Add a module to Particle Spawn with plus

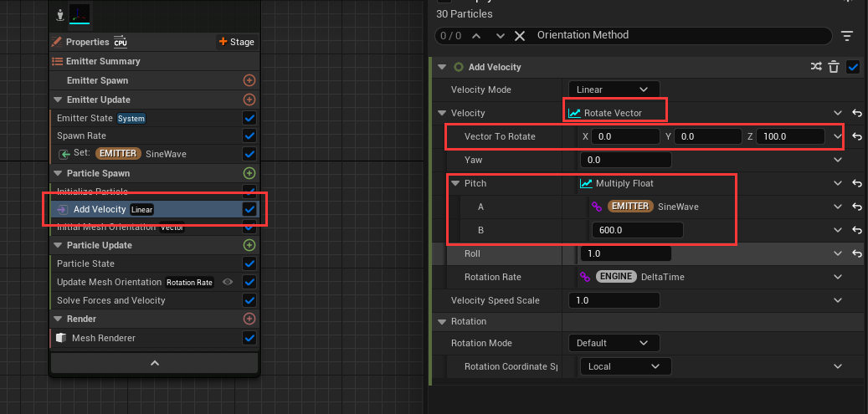(249, 173)
